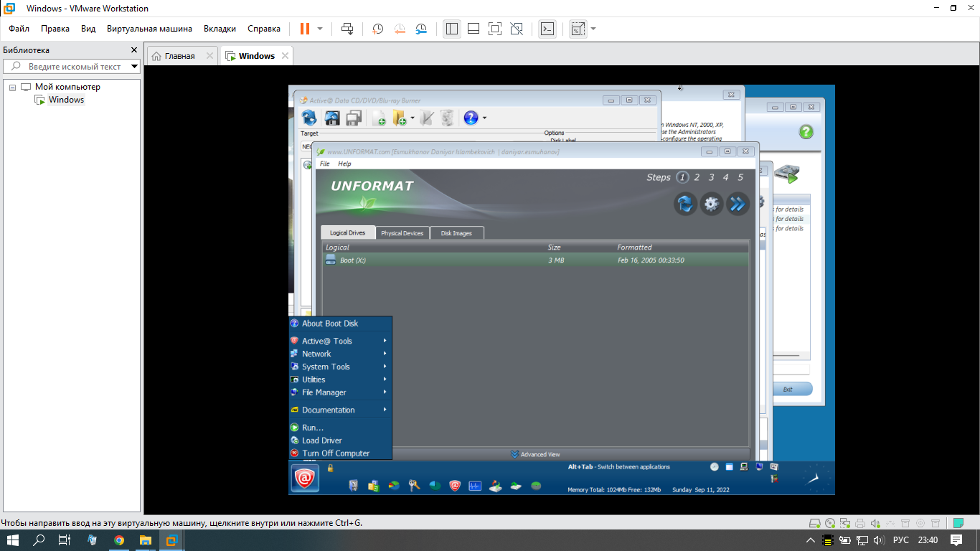Screen dimensions: 980x551
Task: Toggle Unity mode in VMware toolbar
Action: [517, 29]
